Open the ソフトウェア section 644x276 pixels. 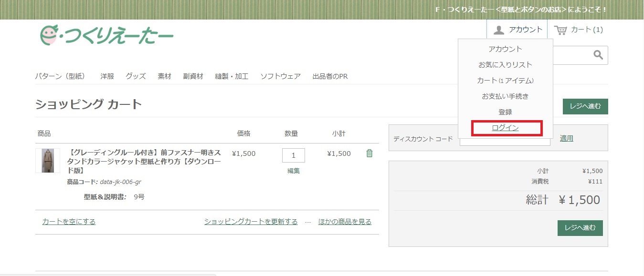click(281, 76)
